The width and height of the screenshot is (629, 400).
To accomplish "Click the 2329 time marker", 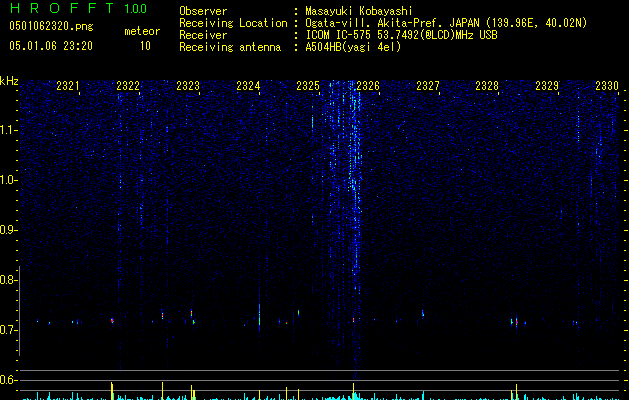I will [547, 86].
